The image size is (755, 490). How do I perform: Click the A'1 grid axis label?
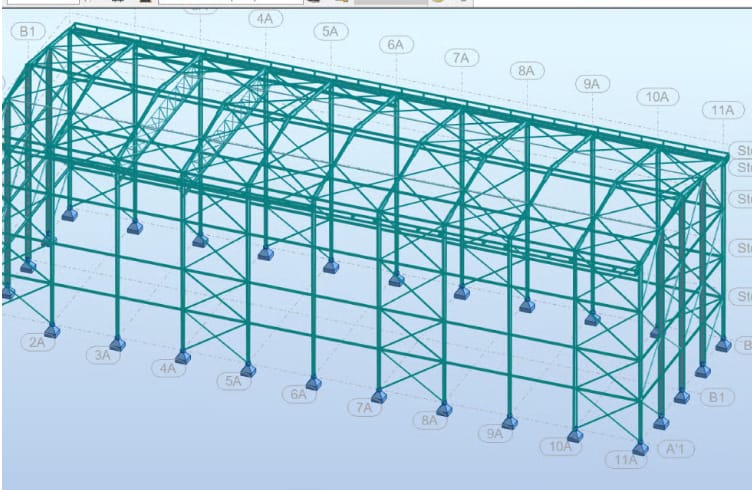coord(677,450)
